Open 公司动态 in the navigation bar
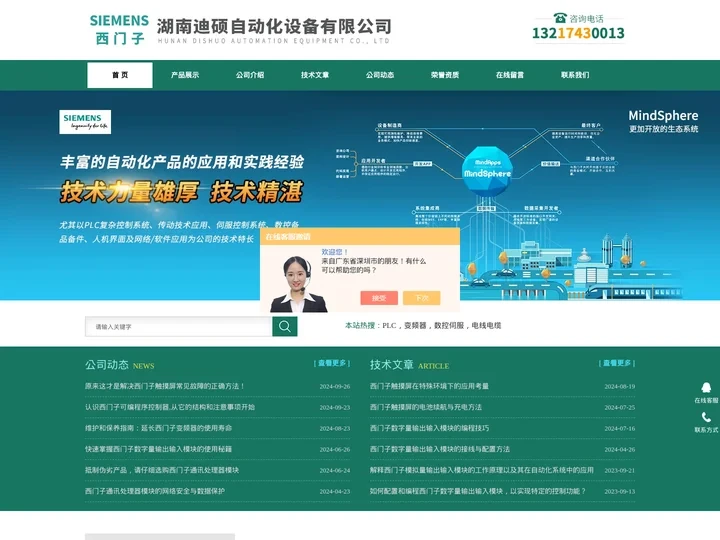The image size is (720, 540). [x=380, y=75]
